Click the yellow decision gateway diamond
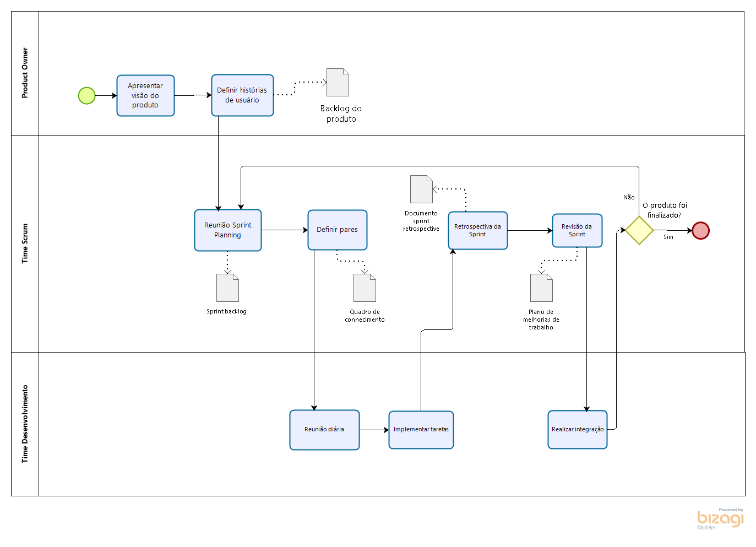Image resolution: width=756 pixels, height=547 pixels. (x=639, y=230)
